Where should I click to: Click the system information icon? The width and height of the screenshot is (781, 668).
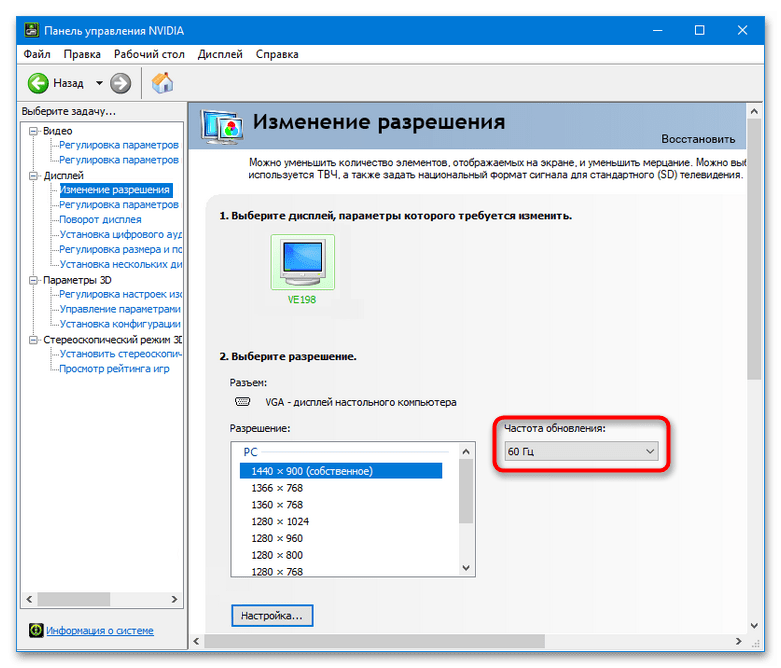[36, 630]
